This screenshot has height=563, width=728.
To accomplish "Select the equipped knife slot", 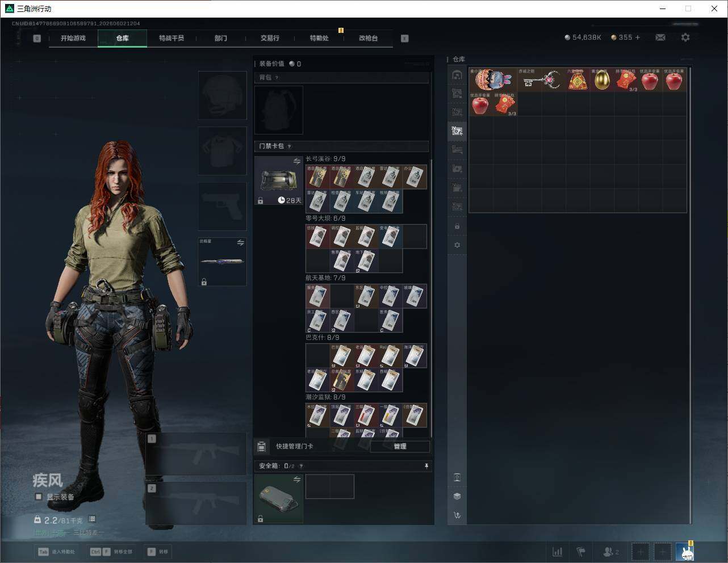I will [223, 262].
